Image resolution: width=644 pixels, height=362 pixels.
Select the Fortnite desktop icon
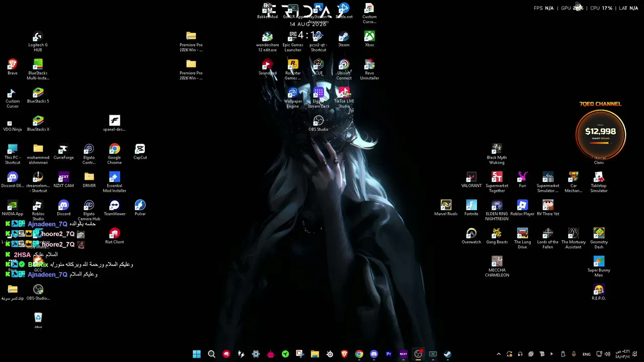coord(471,208)
